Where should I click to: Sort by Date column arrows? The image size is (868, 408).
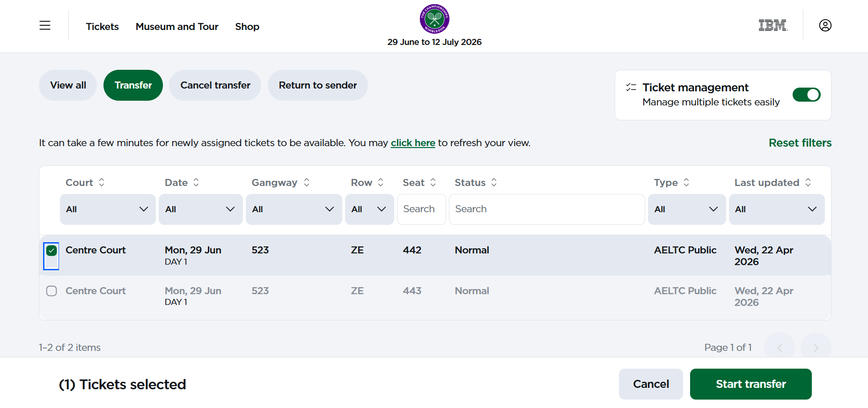(x=196, y=182)
